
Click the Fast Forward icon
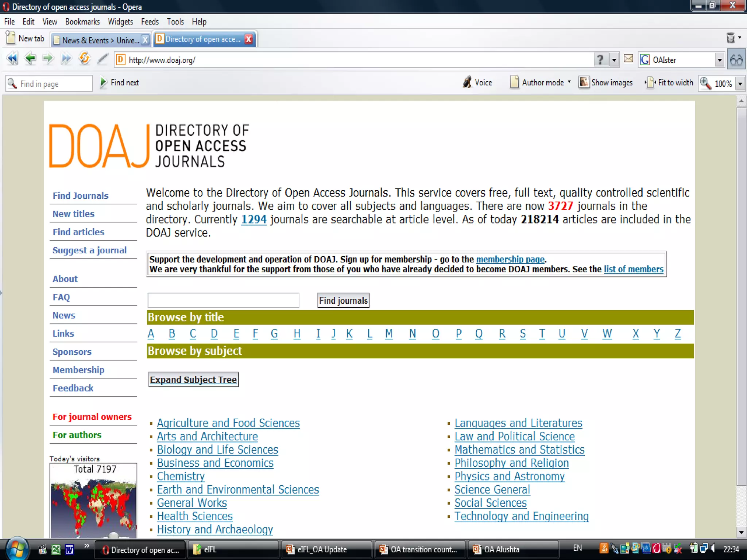tap(66, 58)
